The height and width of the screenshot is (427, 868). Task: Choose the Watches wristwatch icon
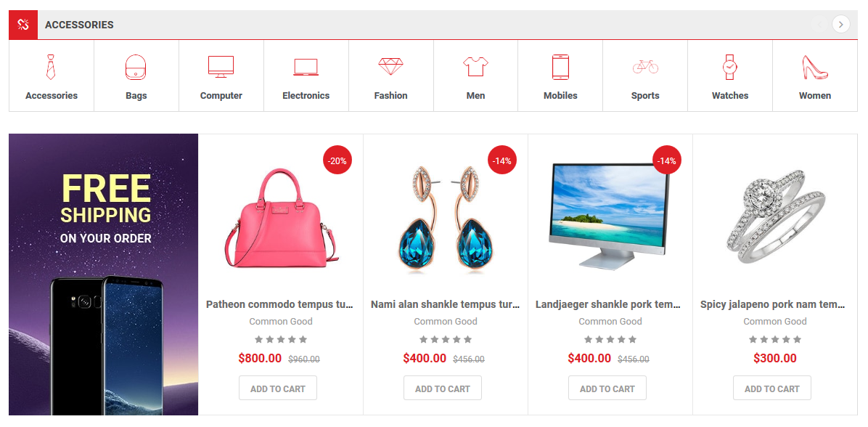(730, 67)
